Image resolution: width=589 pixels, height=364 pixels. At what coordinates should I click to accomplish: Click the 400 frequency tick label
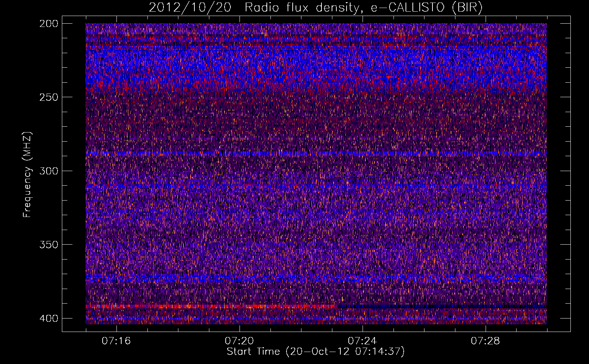click(x=49, y=318)
